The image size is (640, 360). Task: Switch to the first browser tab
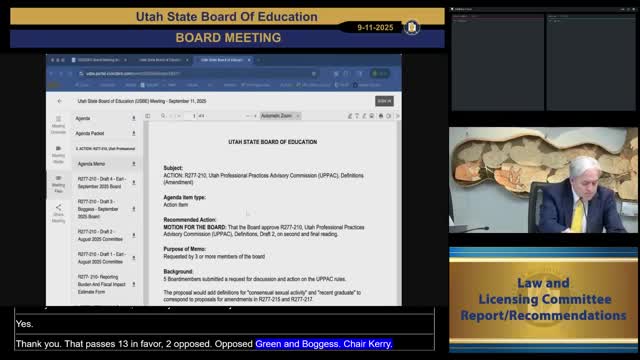coord(98,60)
